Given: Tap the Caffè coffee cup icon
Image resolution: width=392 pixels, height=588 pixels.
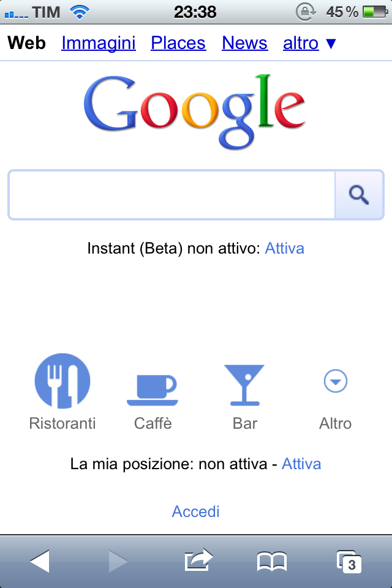Looking at the screenshot, I should (x=152, y=390).
